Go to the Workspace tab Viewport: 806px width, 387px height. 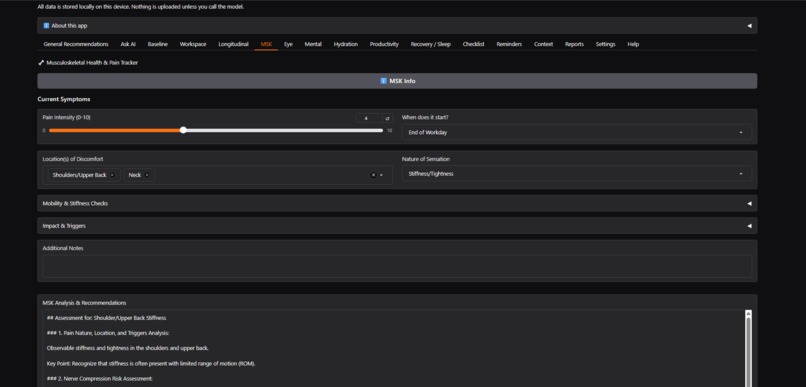pyautogui.click(x=193, y=44)
